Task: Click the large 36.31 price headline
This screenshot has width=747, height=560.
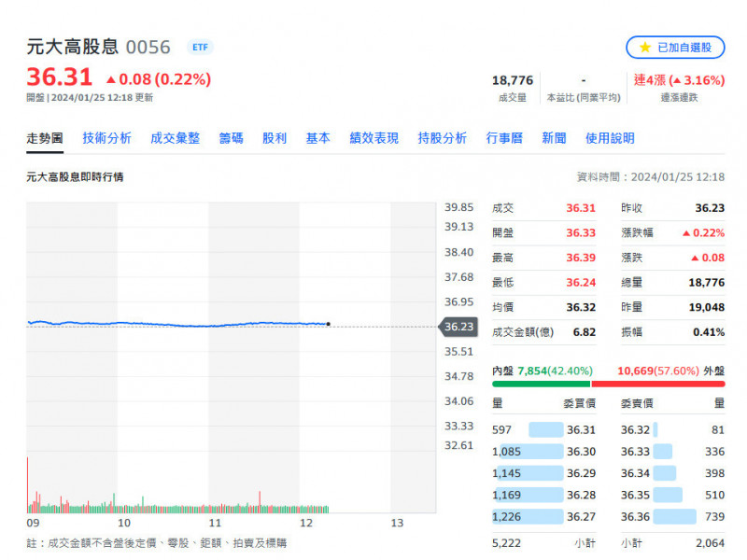Action: pyautogui.click(x=60, y=77)
